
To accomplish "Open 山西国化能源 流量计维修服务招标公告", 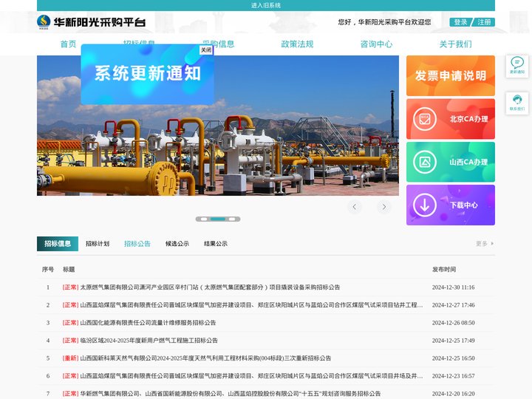I will click(148, 323).
